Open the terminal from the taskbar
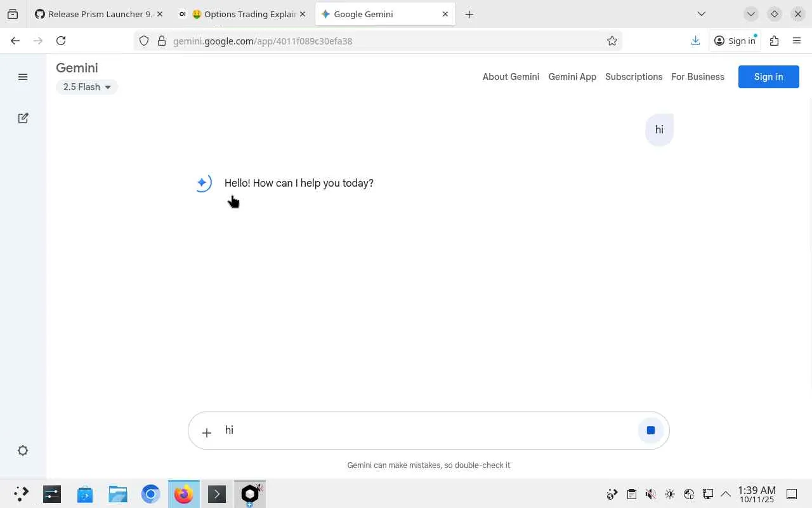This screenshot has height=508, width=812. pyautogui.click(x=216, y=493)
